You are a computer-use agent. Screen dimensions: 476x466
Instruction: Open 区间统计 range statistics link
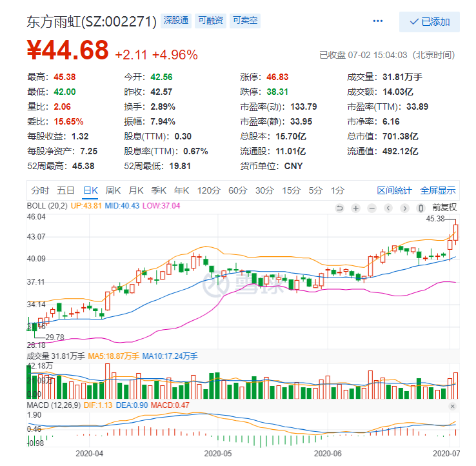(394, 190)
